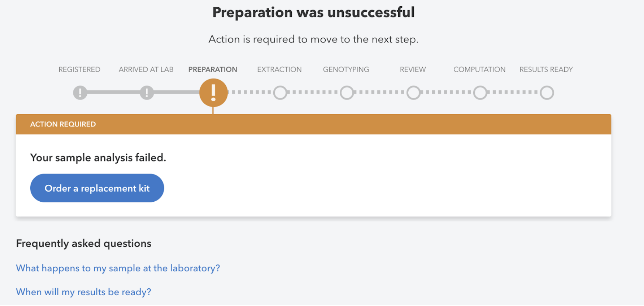Click the Extraction step circle
644x306 pixels.
click(x=280, y=92)
